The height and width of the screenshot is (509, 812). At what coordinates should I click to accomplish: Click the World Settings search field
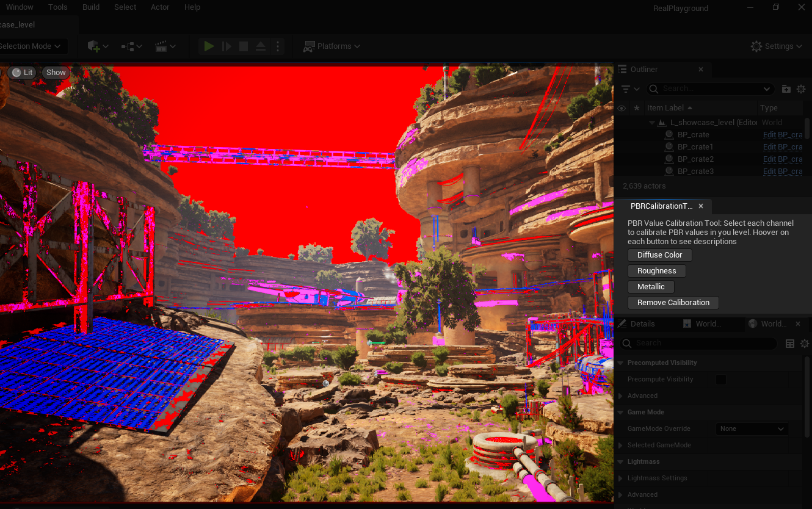(x=699, y=344)
